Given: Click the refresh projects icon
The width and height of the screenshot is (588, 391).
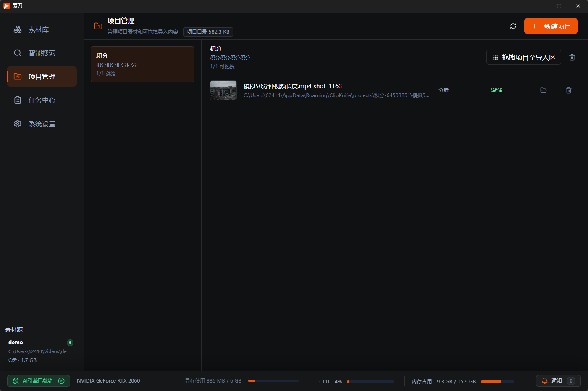Looking at the screenshot, I should [x=513, y=26].
